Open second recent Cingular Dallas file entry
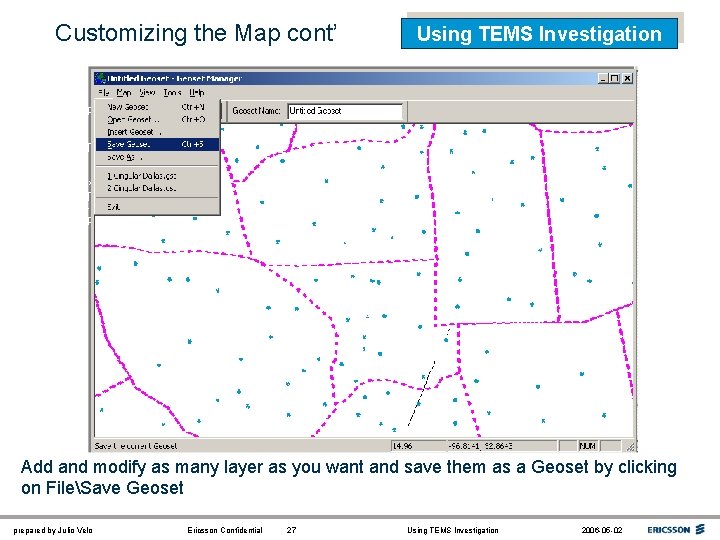This screenshot has height=540, width=720. [x=157, y=188]
